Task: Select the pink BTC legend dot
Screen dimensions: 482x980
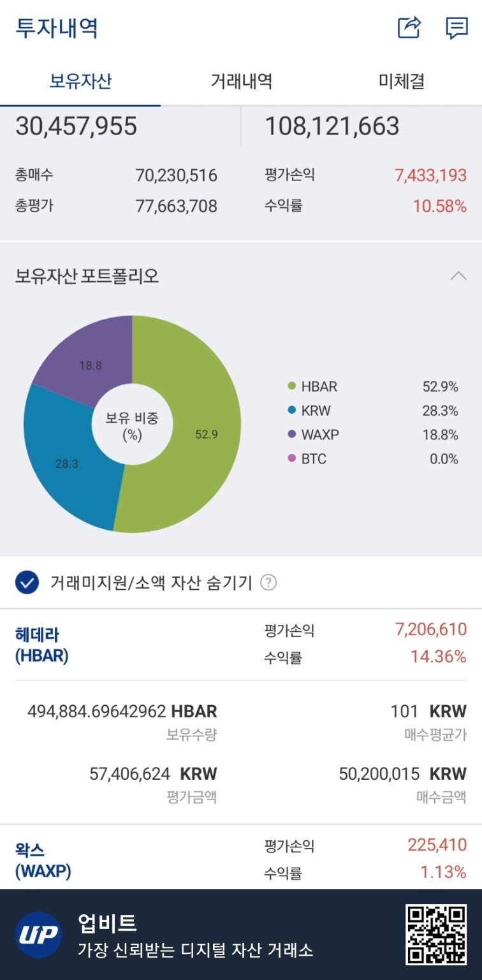Action: [290, 458]
